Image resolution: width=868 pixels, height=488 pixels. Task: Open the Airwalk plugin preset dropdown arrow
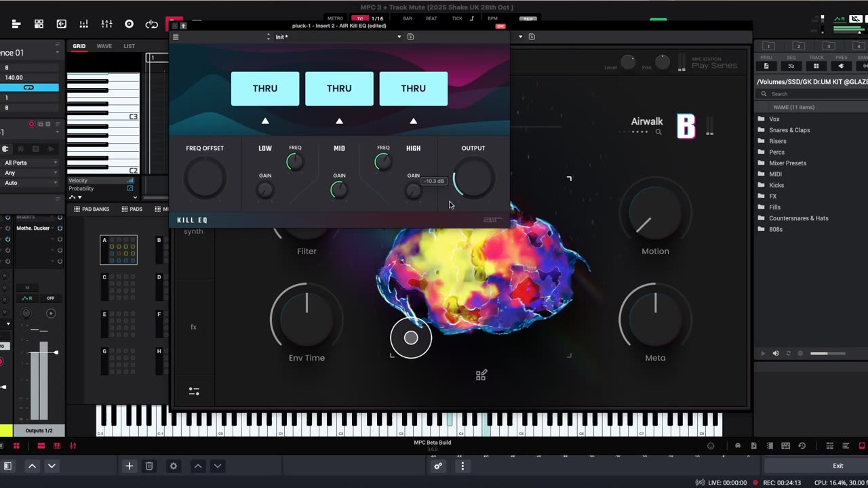coord(521,37)
